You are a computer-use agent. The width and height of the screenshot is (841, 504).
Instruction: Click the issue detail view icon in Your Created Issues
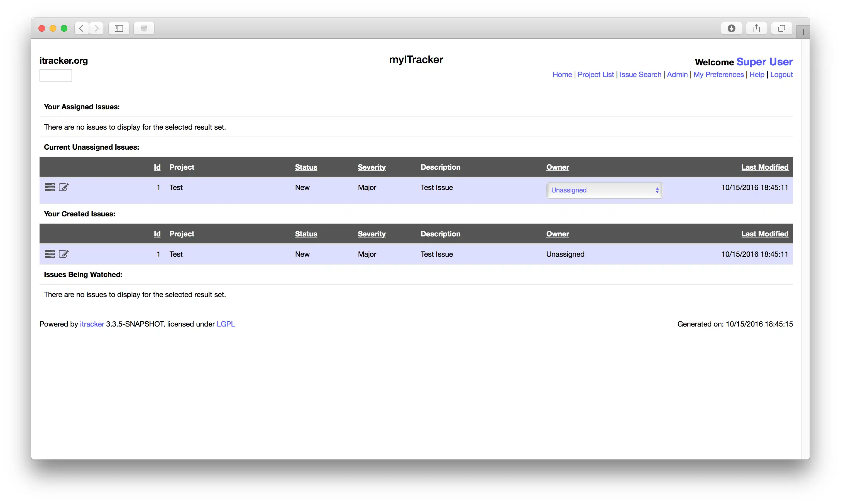[50, 254]
